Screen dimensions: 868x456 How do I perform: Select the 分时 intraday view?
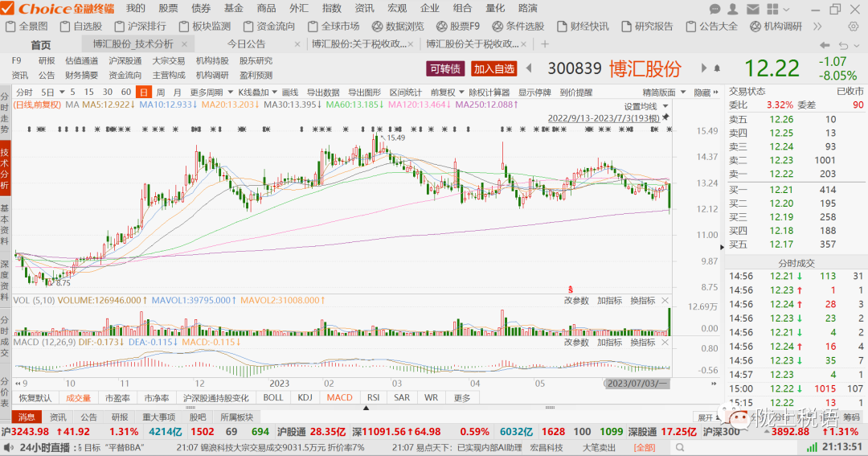coord(24,92)
